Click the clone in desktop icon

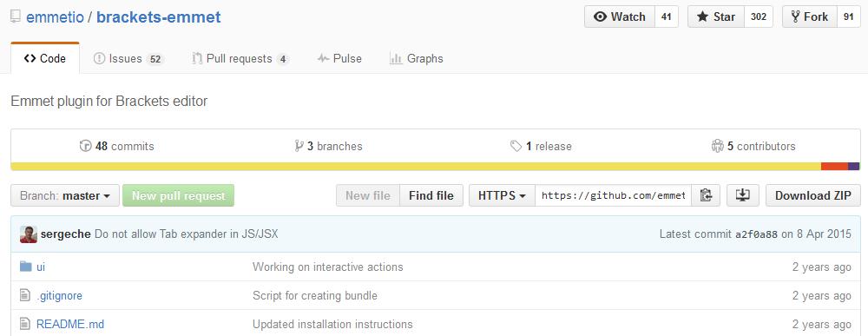(742, 195)
